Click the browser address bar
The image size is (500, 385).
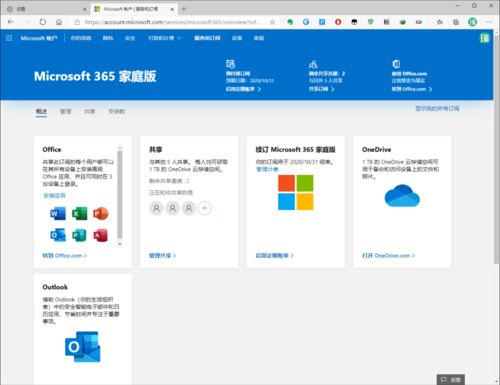click(172, 22)
